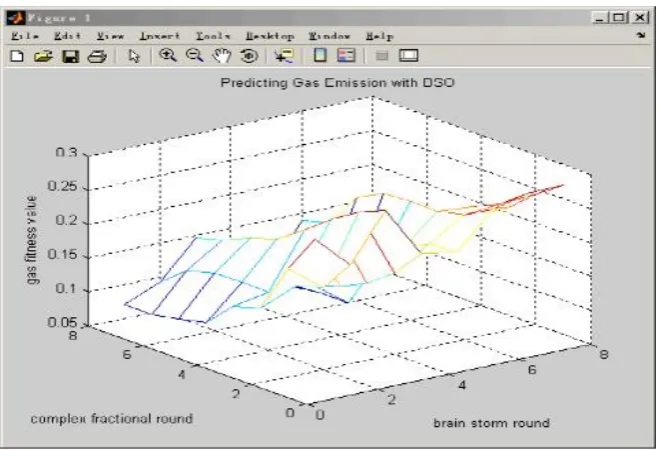Select the 'complex fractional round' axis label
The width and height of the screenshot is (659, 450).
click(x=112, y=418)
